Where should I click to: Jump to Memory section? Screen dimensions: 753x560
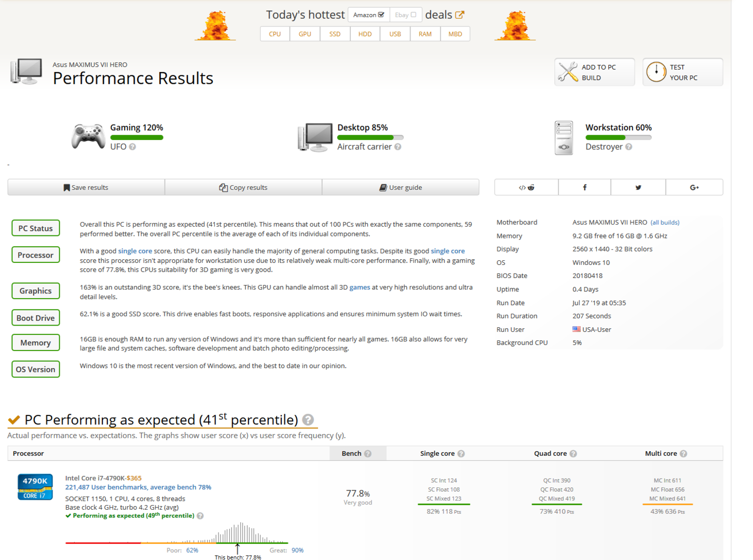(36, 343)
